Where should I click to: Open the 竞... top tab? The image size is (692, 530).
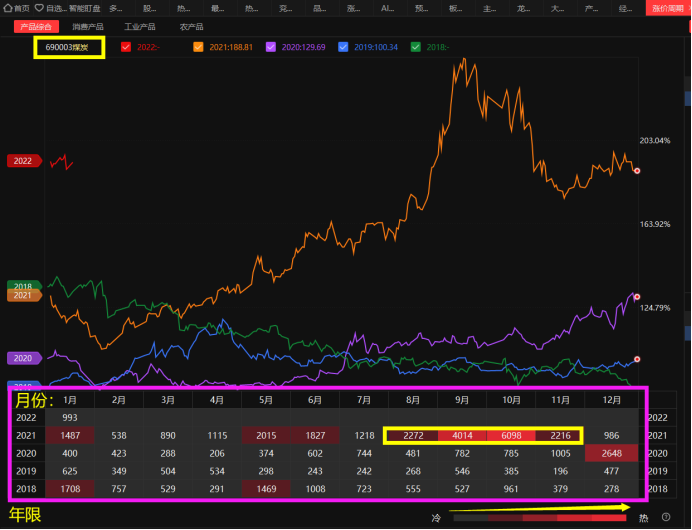point(286,8)
